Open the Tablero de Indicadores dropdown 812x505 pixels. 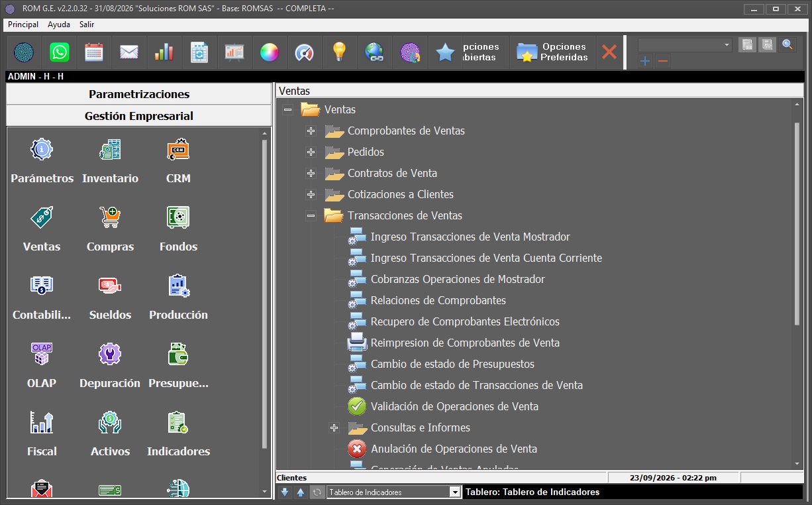pos(454,492)
